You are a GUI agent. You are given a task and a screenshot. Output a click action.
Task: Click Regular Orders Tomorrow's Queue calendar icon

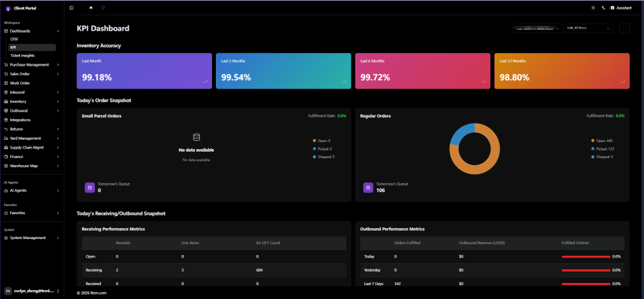(368, 187)
